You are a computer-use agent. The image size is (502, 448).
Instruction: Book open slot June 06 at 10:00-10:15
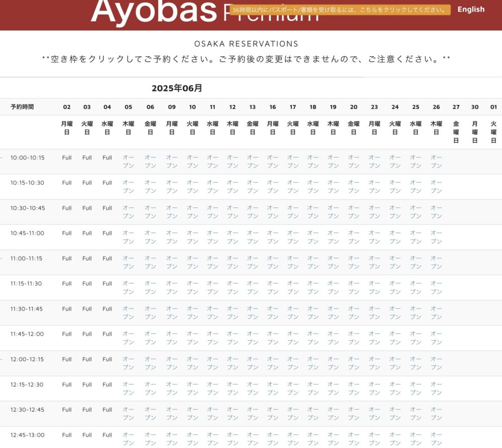pyautogui.click(x=150, y=162)
